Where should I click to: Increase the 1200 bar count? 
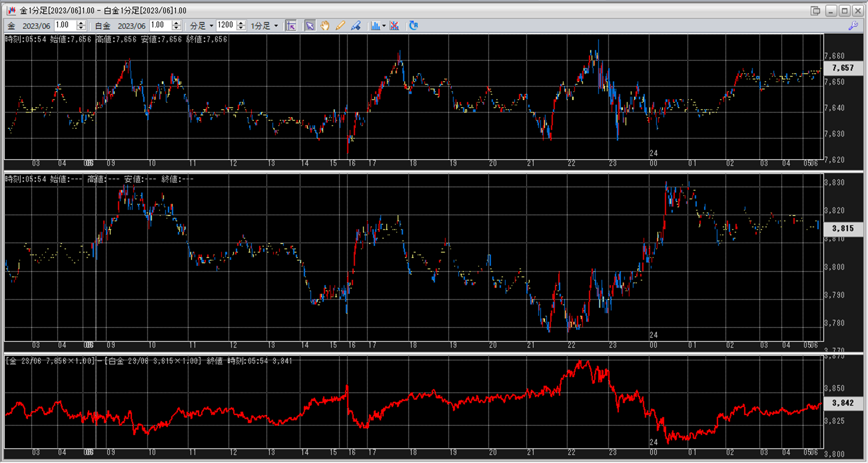(241, 23)
